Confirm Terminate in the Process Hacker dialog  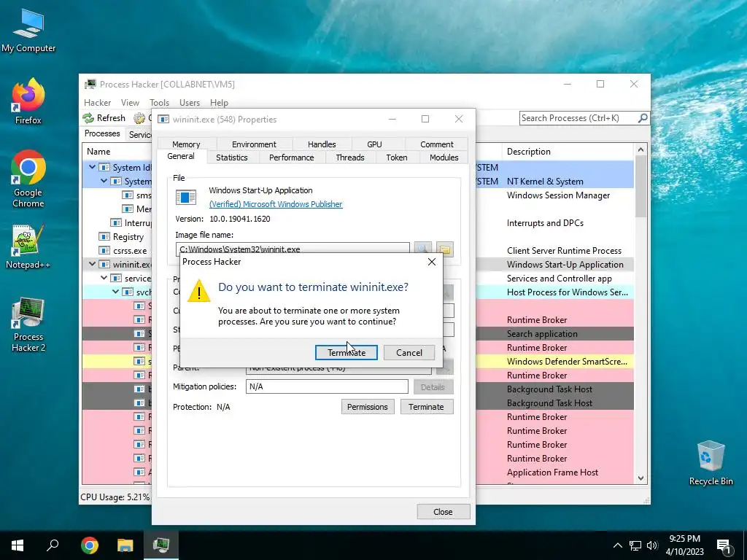coord(347,352)
